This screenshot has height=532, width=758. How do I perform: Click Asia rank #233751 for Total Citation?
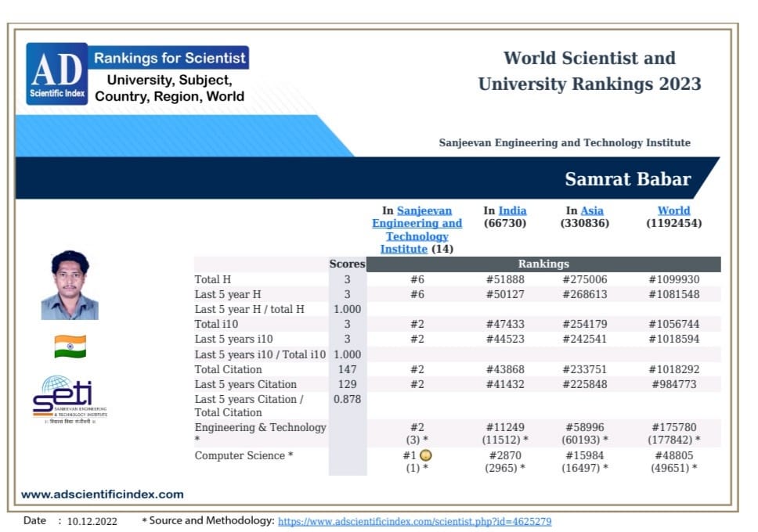click(x=585, y=369)
